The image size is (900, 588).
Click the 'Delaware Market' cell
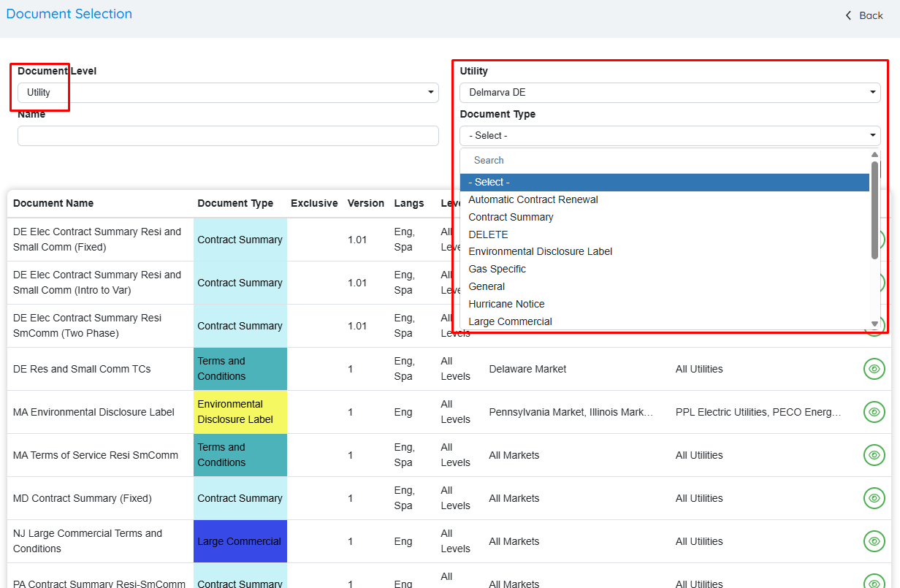coord(527,369)
